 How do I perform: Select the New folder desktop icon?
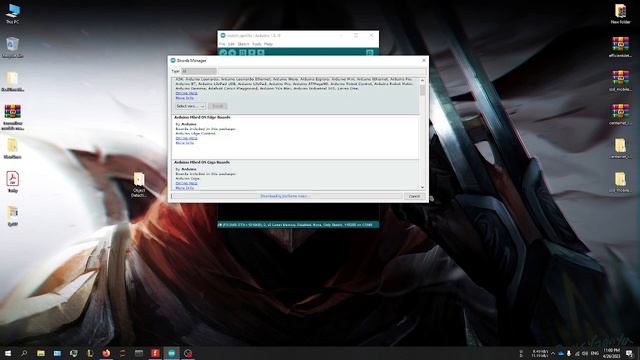620,14
